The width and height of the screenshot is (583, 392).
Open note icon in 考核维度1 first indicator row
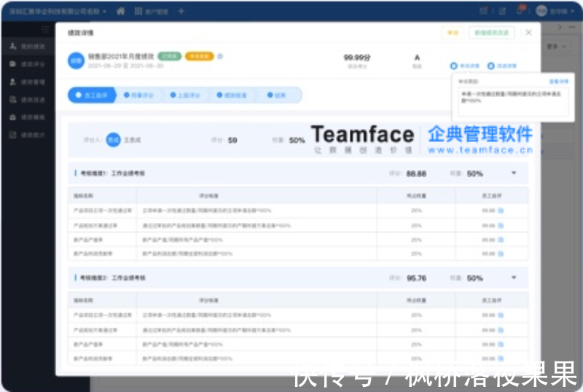coord(501,211)
